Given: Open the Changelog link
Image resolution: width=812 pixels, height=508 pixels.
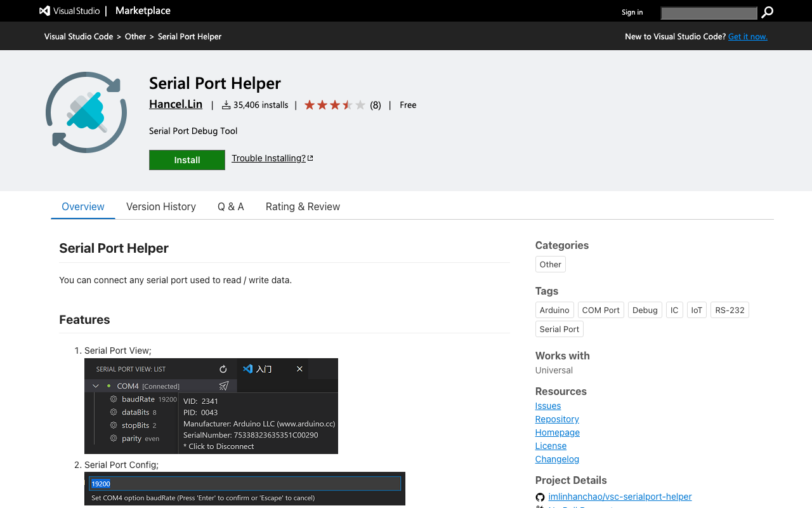Looking at the screenshot, I should click(x=557, y=459).
